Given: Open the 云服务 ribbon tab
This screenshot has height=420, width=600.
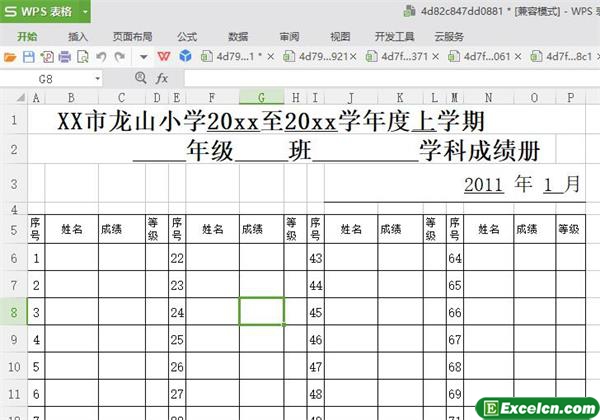Looking at the screenshot, I should [x=449, y=37].
